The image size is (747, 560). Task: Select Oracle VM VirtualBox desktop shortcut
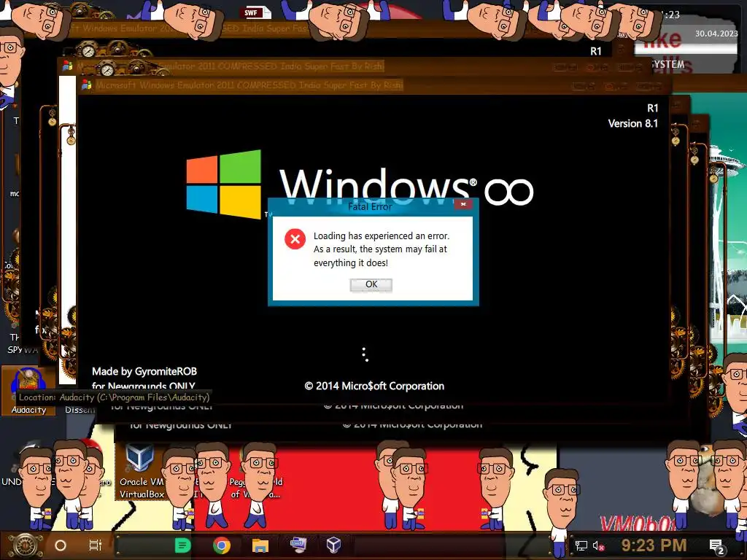click(x=140, y=470)
